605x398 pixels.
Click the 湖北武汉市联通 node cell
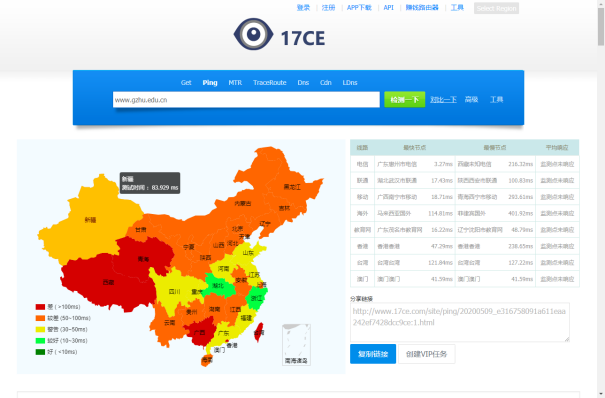click(x=397, y=180)
